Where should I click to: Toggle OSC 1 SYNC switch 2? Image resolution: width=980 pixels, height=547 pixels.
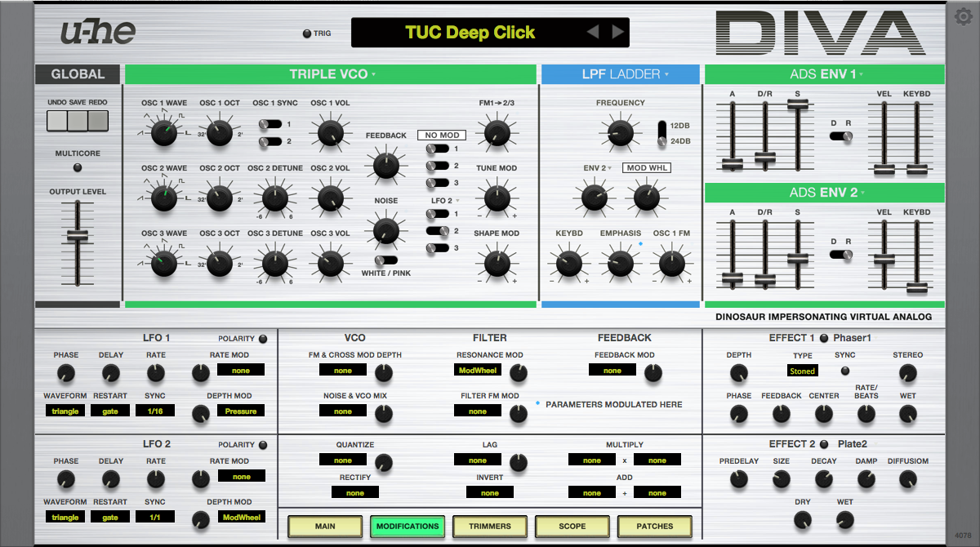click(270, 142)
